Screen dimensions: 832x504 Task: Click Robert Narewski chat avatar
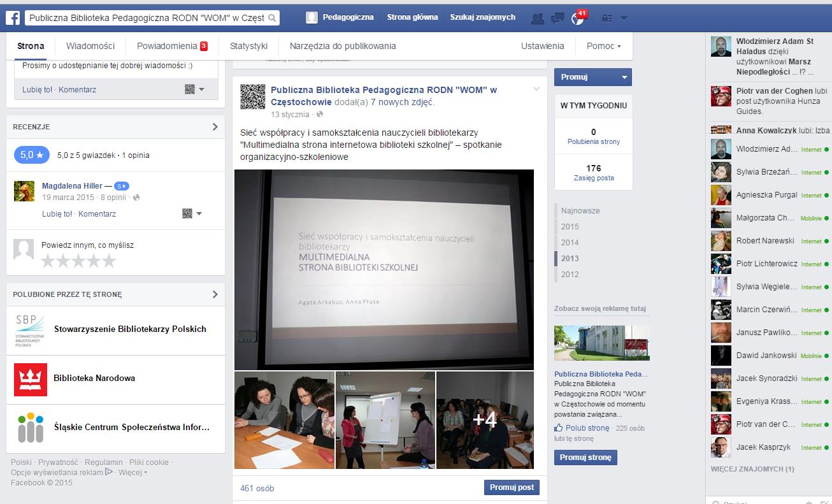click(x=721, y=241)
